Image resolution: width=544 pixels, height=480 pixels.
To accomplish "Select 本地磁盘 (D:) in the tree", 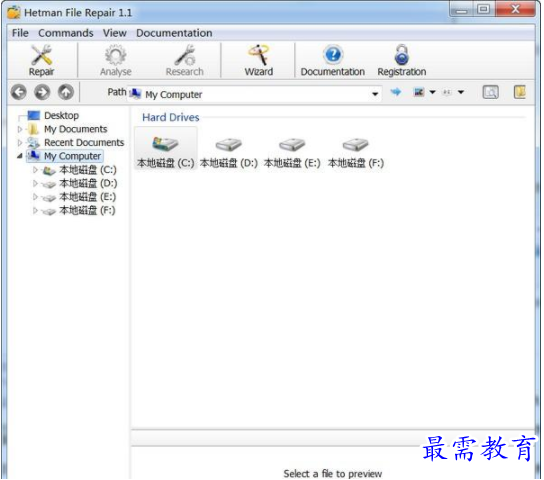I will click(x=88, y=183).
